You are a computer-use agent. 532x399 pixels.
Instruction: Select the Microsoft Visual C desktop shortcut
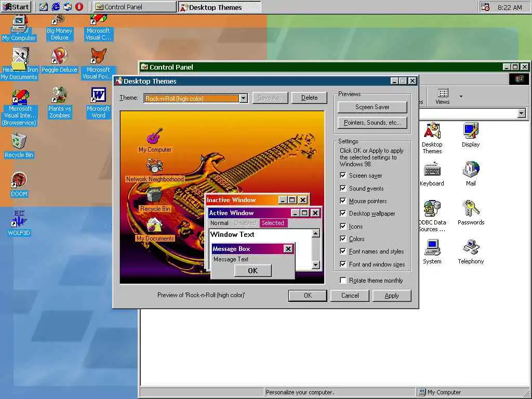pos(98,28)
